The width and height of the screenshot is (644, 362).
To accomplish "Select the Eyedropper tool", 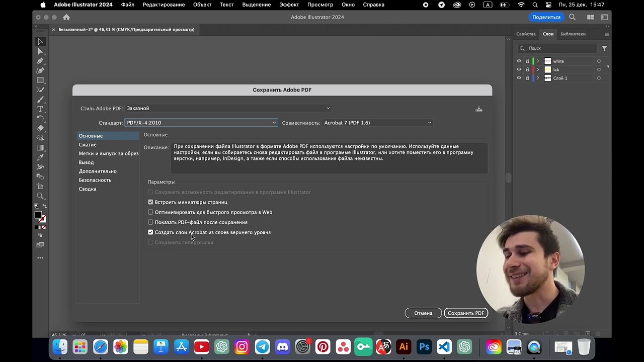I will pyautogui.click(x=40, y=157).
